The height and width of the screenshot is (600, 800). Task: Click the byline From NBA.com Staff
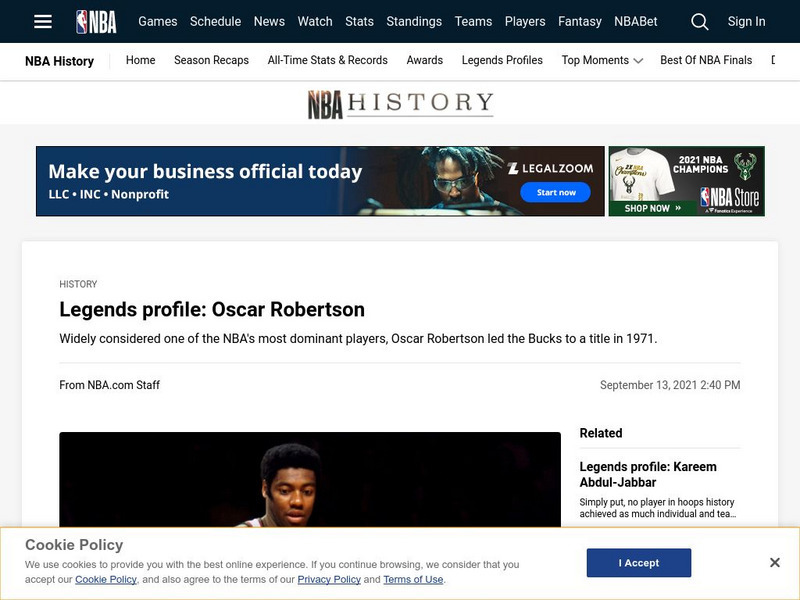[x=110, y=385]
